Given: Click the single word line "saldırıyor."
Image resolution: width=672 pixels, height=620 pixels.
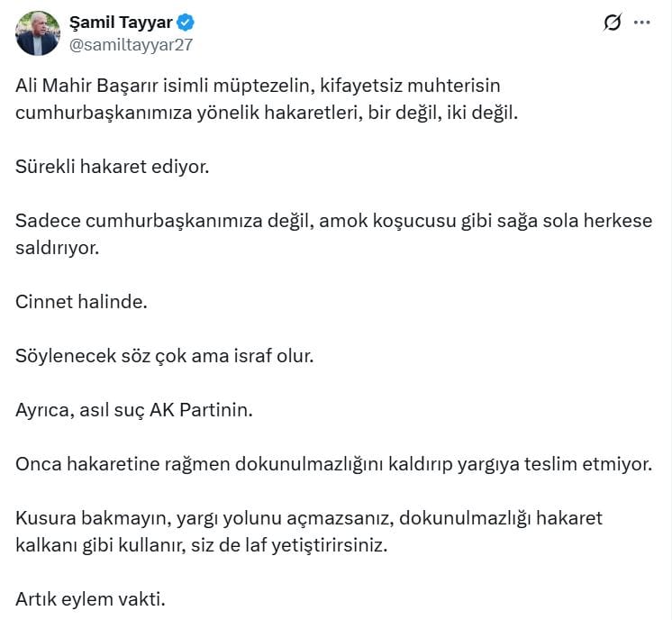Looking at the screenshot, I should pyautogui.click(x=56, y=247).
